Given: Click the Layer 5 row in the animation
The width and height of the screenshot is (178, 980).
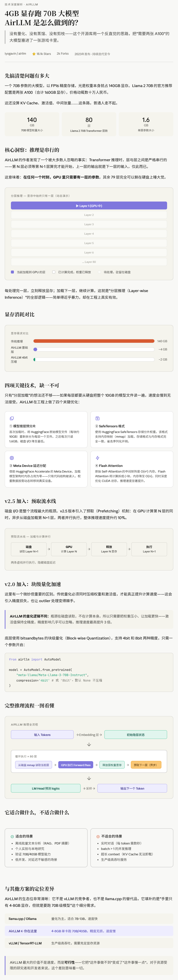Looking at the screenshot, I should point(89,243).
